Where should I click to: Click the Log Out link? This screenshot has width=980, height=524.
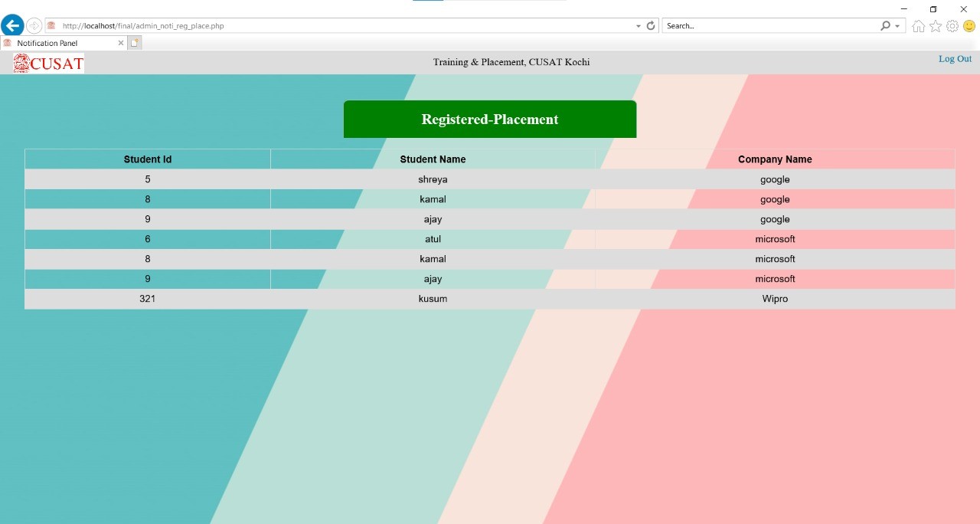coord(955,59)
